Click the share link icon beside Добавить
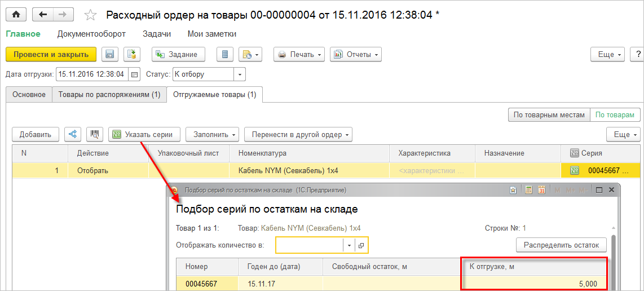 pos(72,134)
